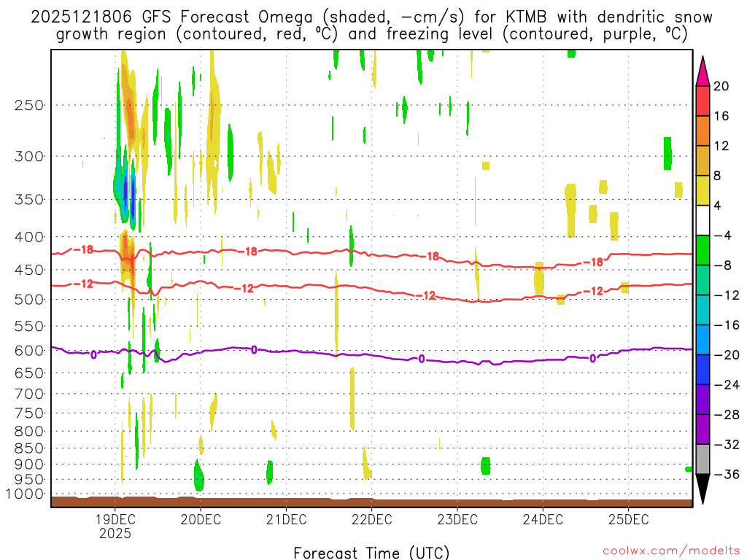The width and height of the screenshot is (747, 560).
Task: Click the 950 pressure level label
Action: point(29,480)
